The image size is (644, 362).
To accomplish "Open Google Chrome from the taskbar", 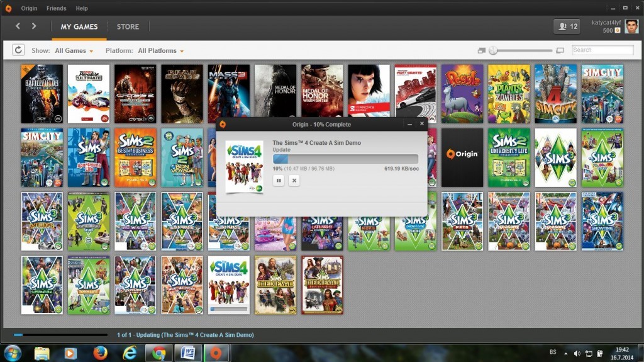I will click(158, 353).
